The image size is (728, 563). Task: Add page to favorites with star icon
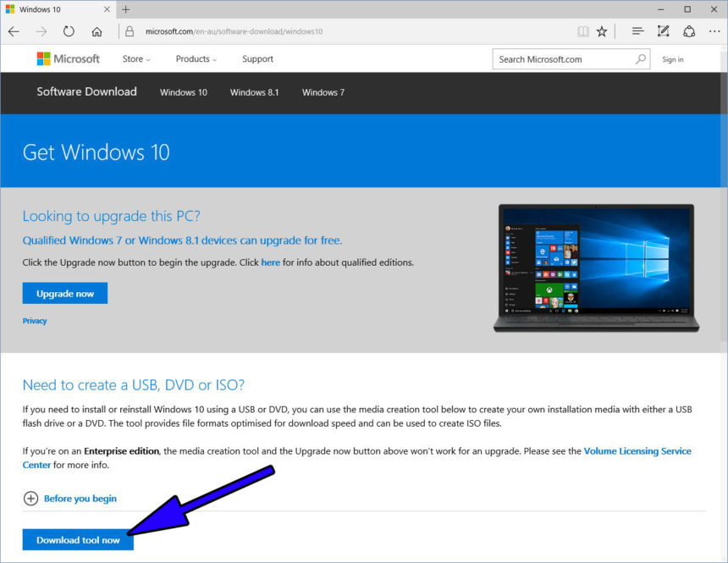602,31
